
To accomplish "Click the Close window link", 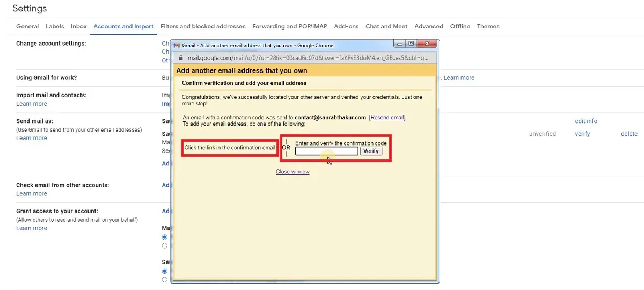I will [x=292, y=172].
